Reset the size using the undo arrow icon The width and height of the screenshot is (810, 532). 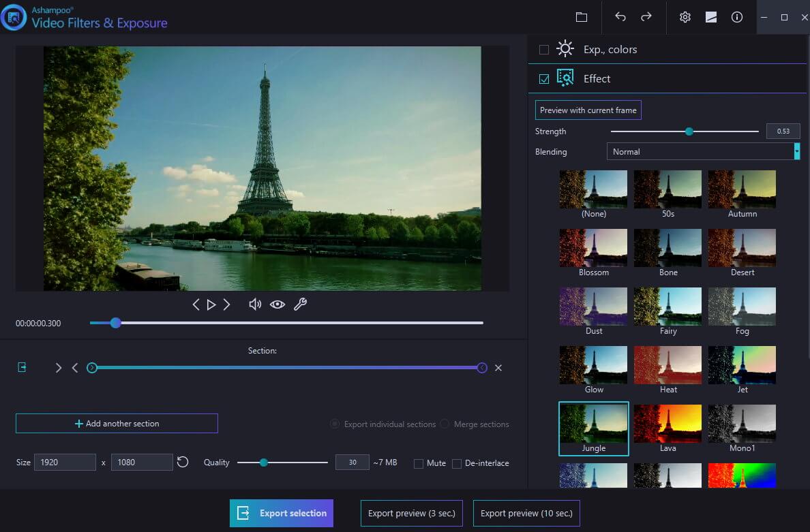tap(182, 462)
